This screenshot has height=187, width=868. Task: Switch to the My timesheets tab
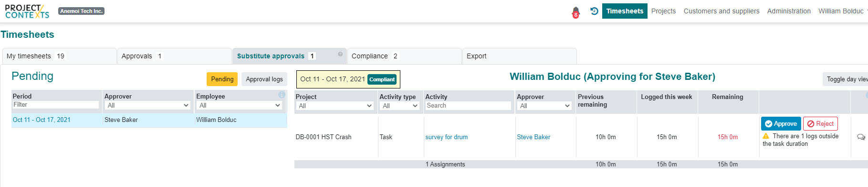point(60,56)
